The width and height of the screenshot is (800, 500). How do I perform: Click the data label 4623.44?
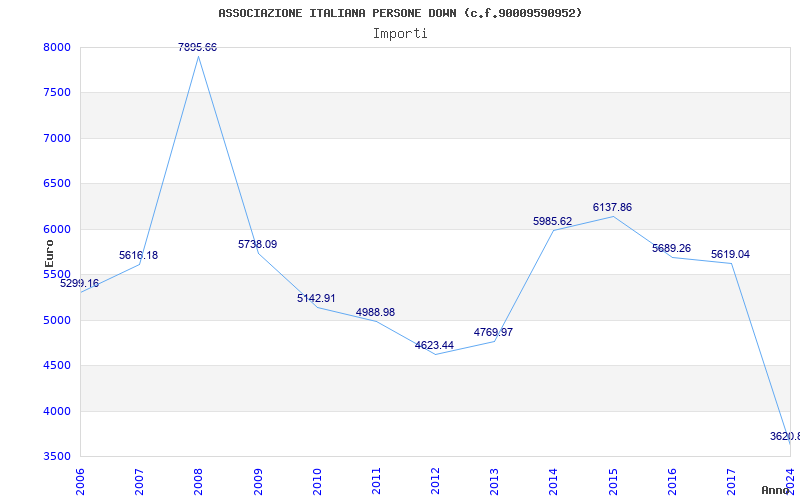[x=434, y=345]
